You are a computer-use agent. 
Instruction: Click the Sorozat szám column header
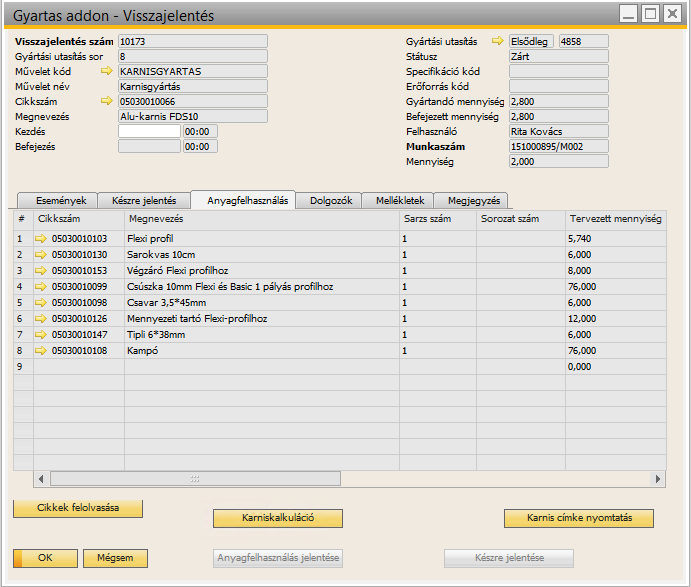coord(521,219)
